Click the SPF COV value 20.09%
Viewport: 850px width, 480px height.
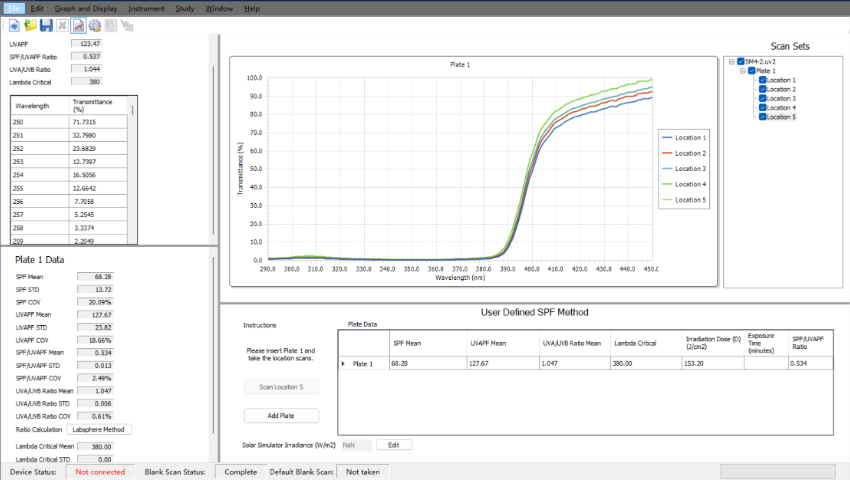95,302
